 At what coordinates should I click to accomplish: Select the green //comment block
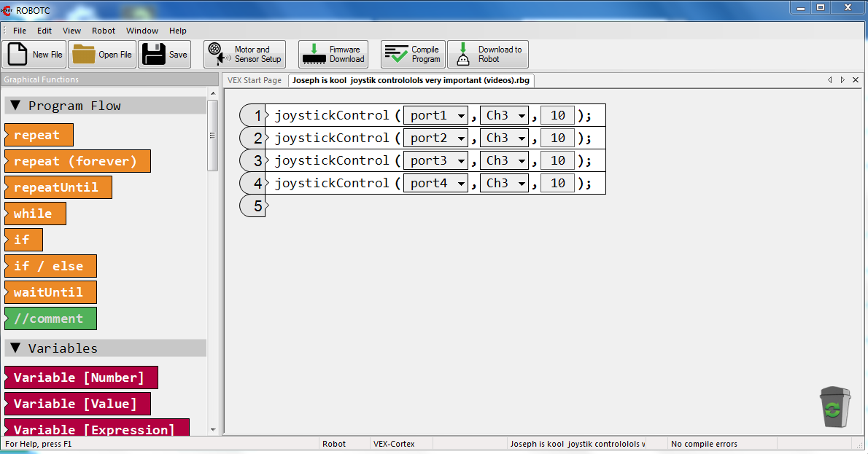click(x=50, y=318)
